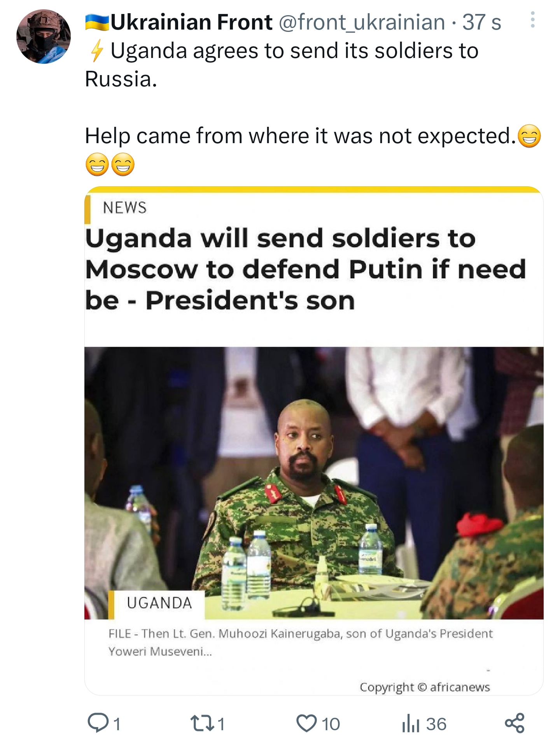560x747 pixels.
Task: Open the @front_ukrainian handle
Action: click(x=362, y=22)
